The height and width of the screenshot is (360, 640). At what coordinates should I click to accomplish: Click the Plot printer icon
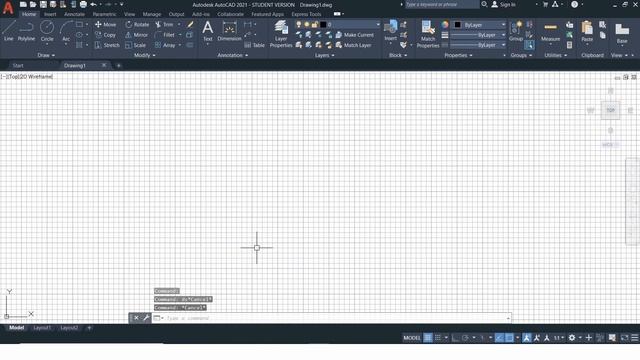pyautogui.click(x=83, y=4)
